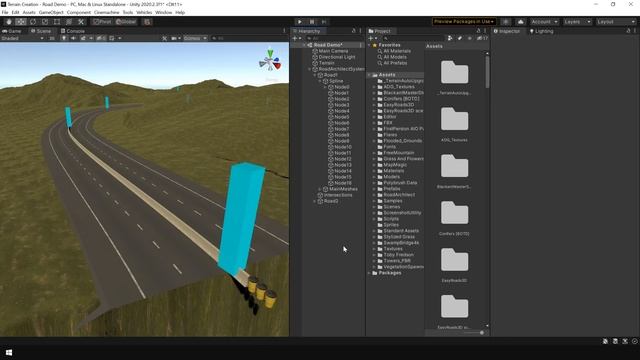Open the Account dropdown
Viewport: 640px width, 360px height.
[544, 22]
